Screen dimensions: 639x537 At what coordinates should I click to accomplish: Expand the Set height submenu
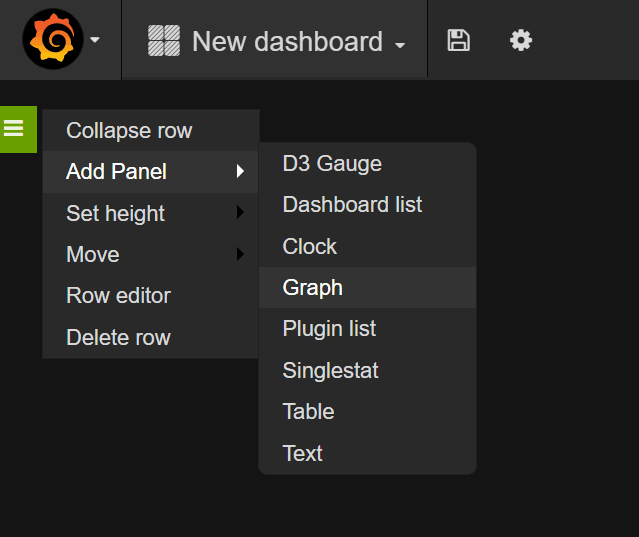(151, 213)
